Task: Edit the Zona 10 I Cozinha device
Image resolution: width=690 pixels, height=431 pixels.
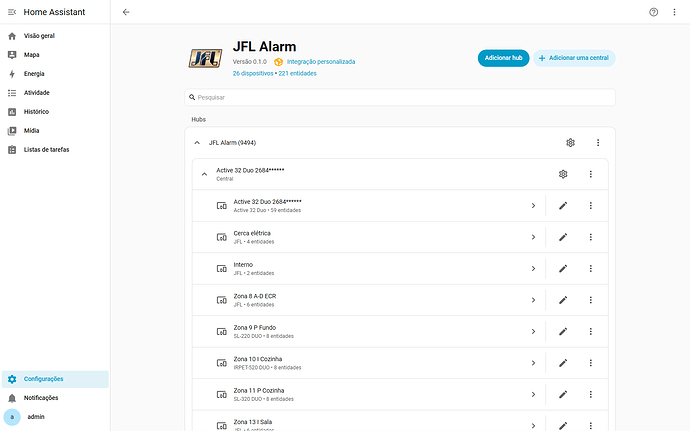Action: pos(563,363)
